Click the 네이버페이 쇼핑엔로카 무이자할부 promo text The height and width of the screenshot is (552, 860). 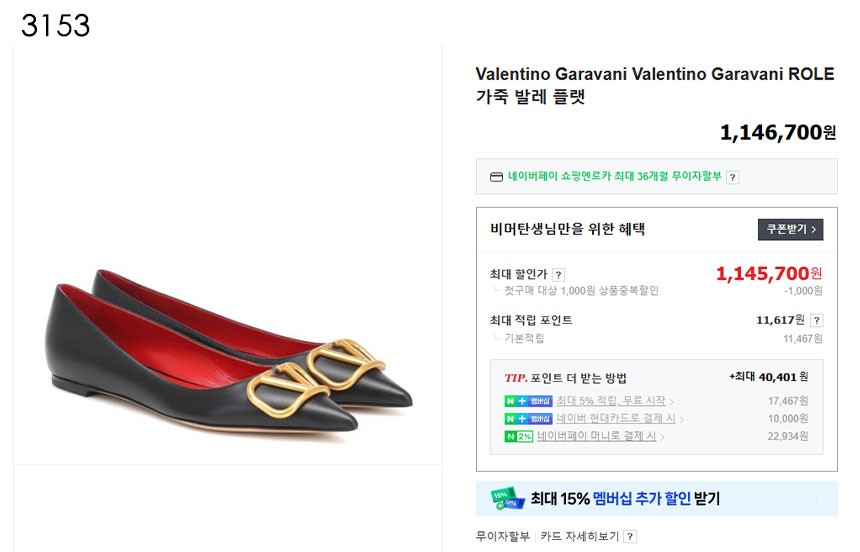614,177
